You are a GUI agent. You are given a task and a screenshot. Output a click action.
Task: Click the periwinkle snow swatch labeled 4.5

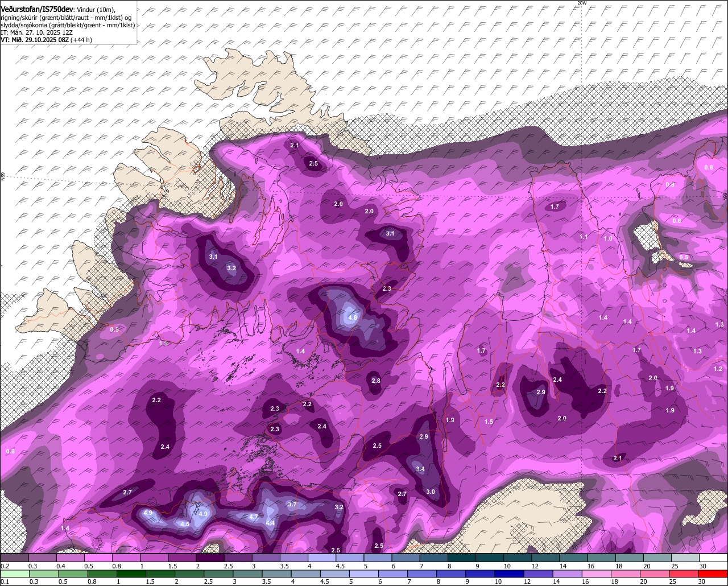point(350,558)
